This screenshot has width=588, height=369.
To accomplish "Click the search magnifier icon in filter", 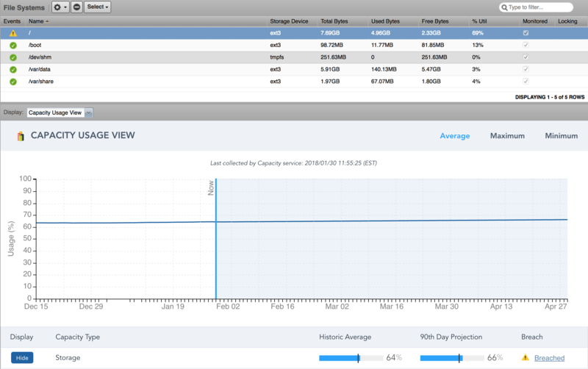I will coord(504,7).
